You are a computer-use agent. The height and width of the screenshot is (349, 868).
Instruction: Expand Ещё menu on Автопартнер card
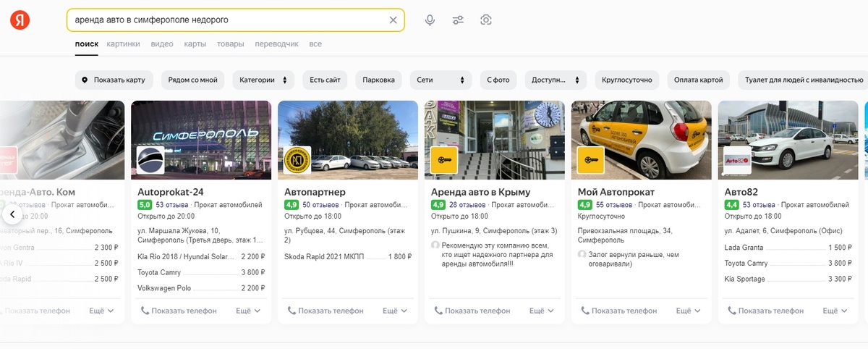(396, 311)
